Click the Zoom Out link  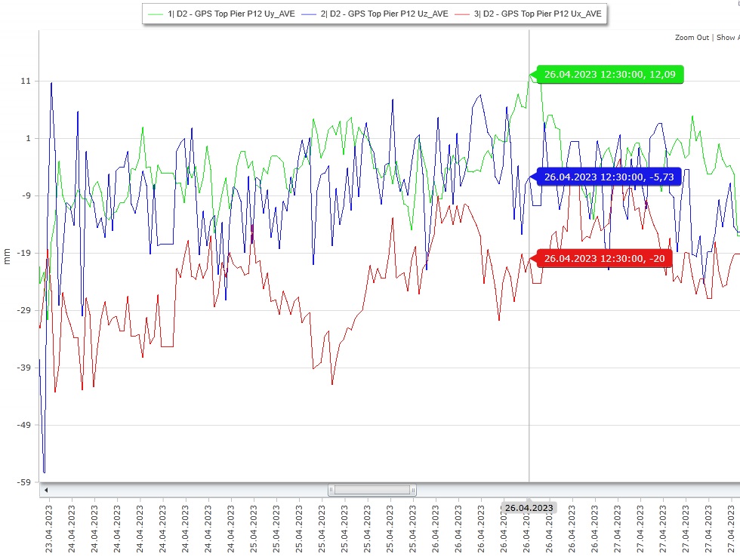[x=692, y=38]
